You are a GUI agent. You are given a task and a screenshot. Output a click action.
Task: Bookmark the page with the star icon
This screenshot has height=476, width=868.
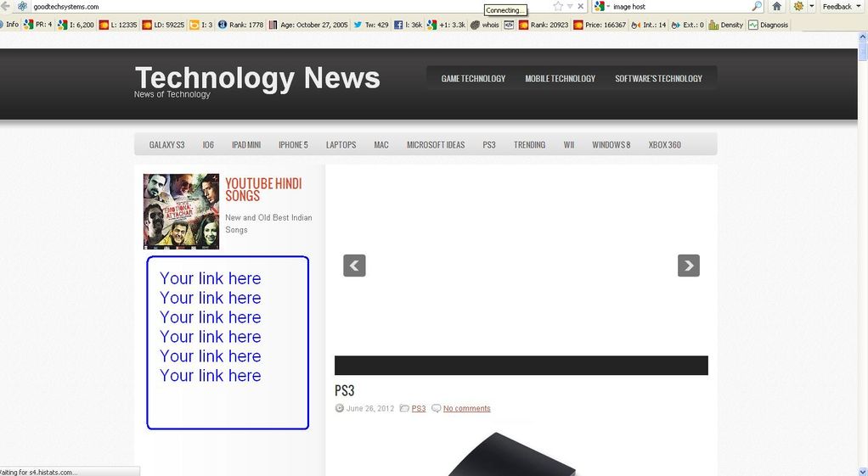click(x=558, y=6)
